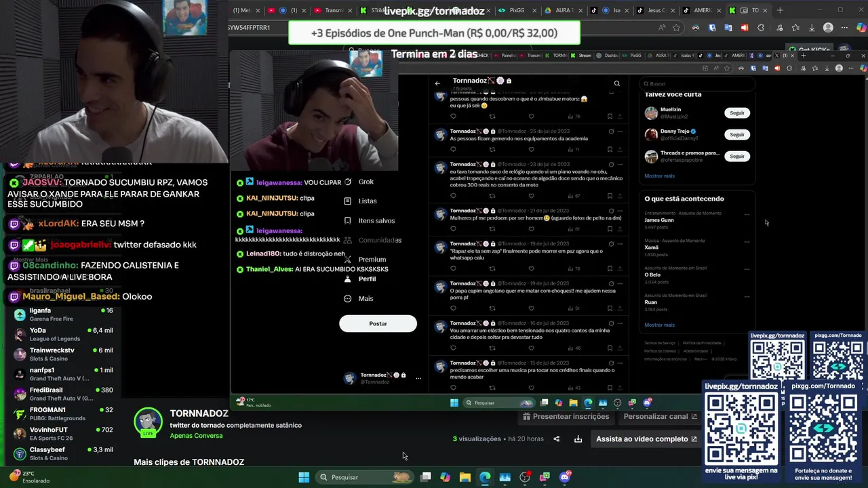
Task: Follow Threads e promos with Seguir
Action: pos(737,157)
